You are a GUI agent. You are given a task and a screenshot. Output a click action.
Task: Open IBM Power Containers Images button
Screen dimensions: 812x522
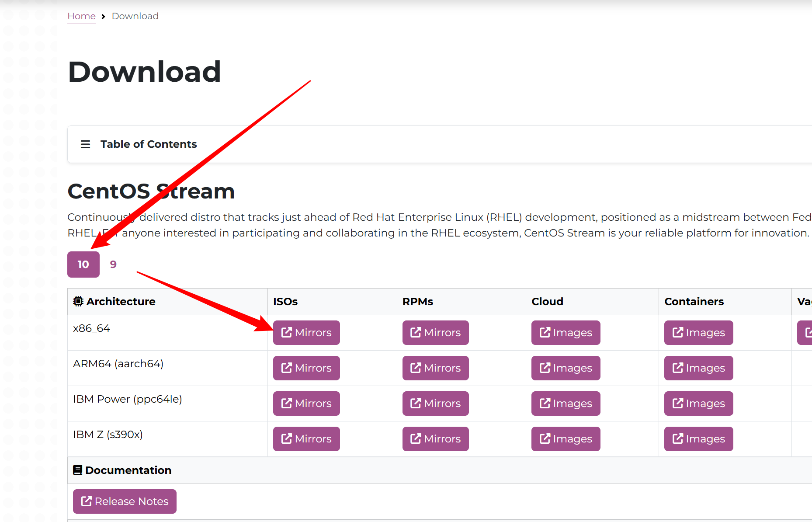tap(698, 404)
